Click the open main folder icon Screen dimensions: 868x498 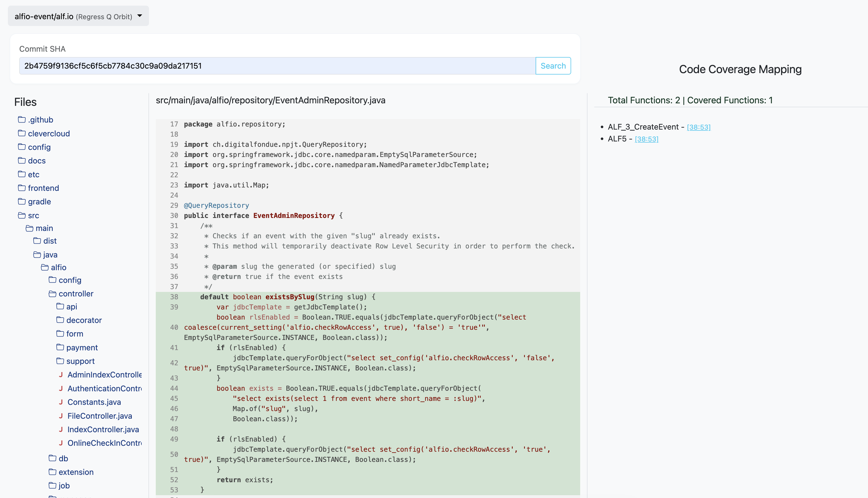click(x=29, y=228)
